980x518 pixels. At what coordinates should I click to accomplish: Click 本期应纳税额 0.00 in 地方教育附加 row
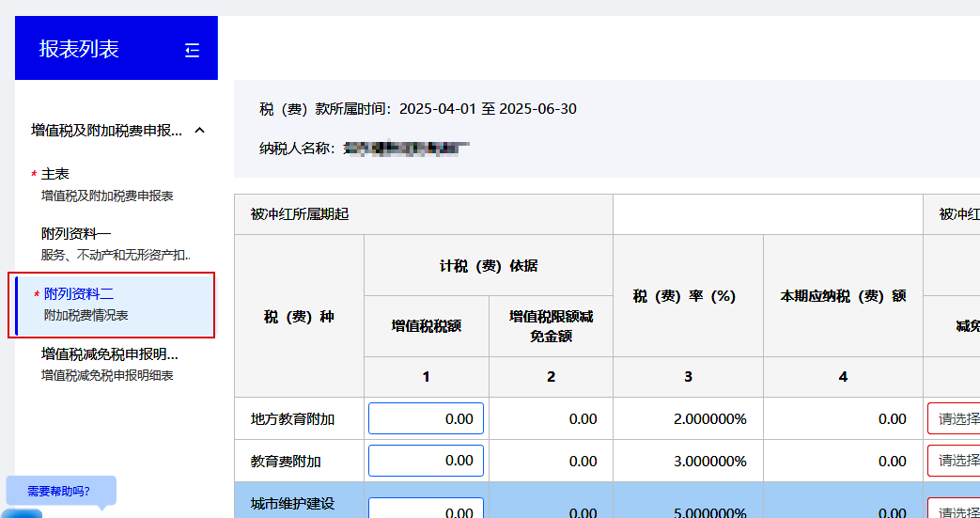843,418
